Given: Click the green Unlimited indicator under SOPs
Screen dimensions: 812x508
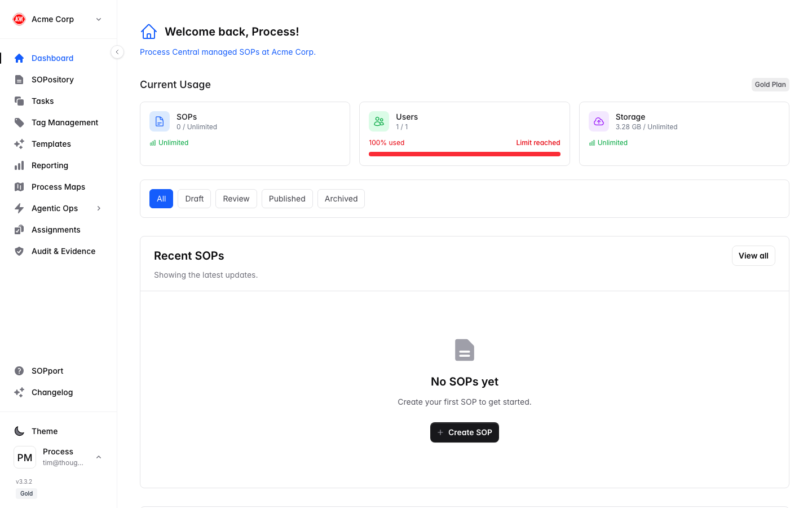Looking at the screenshot, I should tap(169, 143).
